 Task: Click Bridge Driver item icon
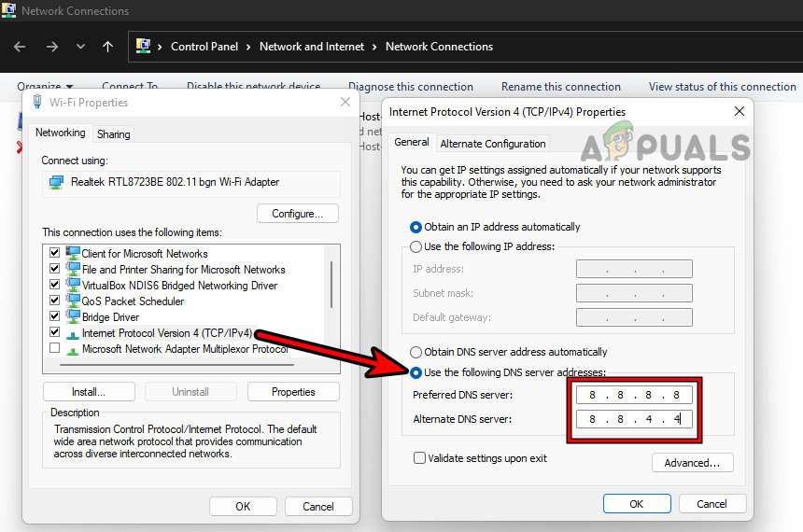click(x=73, y=316)
